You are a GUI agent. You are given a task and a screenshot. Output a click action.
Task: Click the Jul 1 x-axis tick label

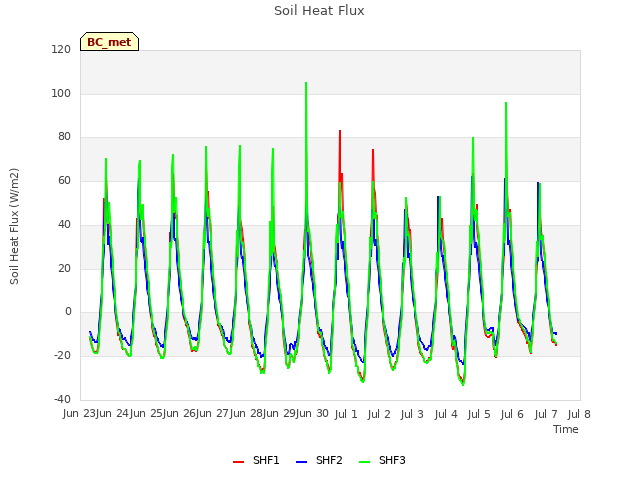tap(346, 414)
